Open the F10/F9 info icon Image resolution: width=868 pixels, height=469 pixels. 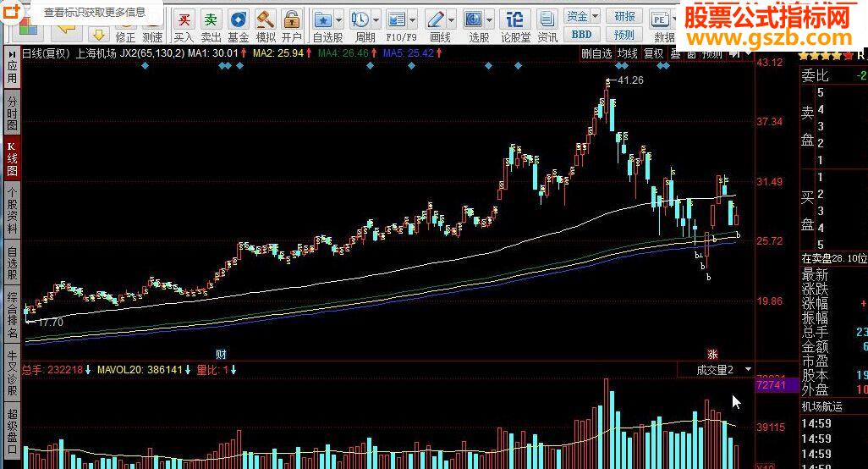(x=397, y=20)
